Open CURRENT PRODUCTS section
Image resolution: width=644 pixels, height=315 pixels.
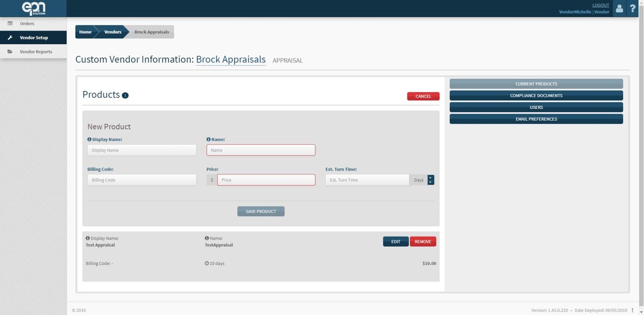536,84
